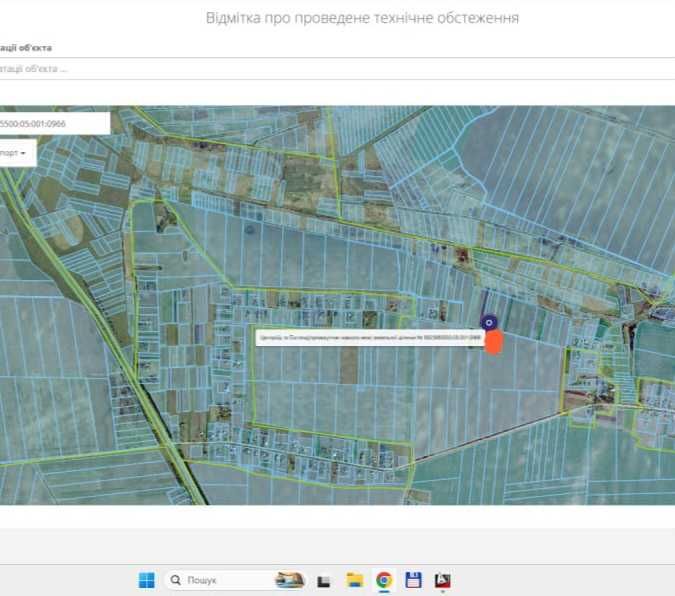Screen dimensions: 675x596
Task: Click the object location field label
Action: tap(26, 47)
